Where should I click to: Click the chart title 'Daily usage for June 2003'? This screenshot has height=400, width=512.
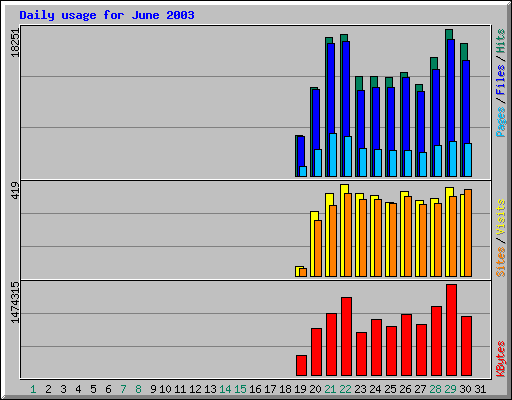(x=107, y=15)
